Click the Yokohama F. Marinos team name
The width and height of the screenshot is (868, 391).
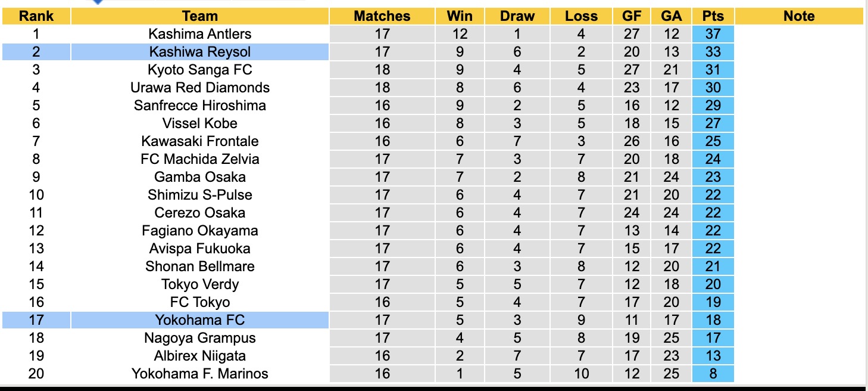[199, 374]
